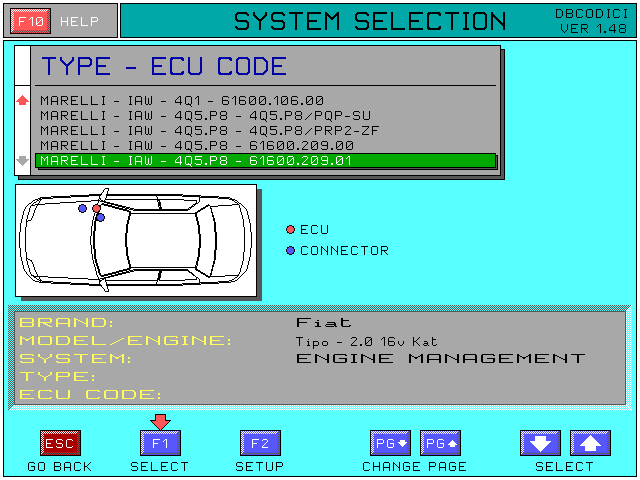Click the red ECU legend marker

coord(290,230)
